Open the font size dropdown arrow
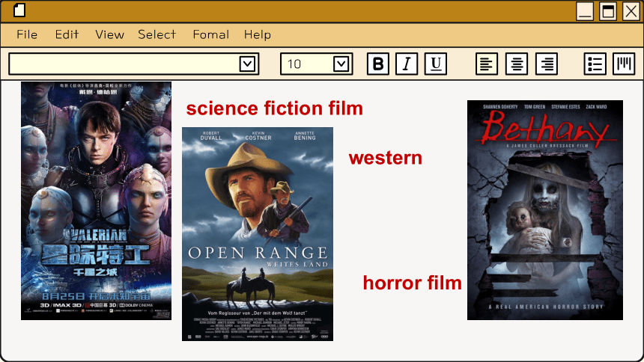This screenshot has height=362, width=644. click(341, 64)
